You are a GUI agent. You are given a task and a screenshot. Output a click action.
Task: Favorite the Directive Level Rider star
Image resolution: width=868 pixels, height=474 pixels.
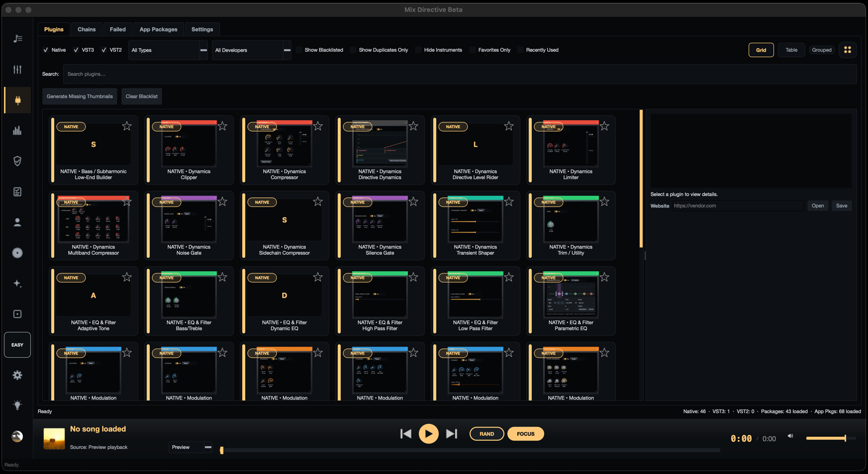(509, 126)
